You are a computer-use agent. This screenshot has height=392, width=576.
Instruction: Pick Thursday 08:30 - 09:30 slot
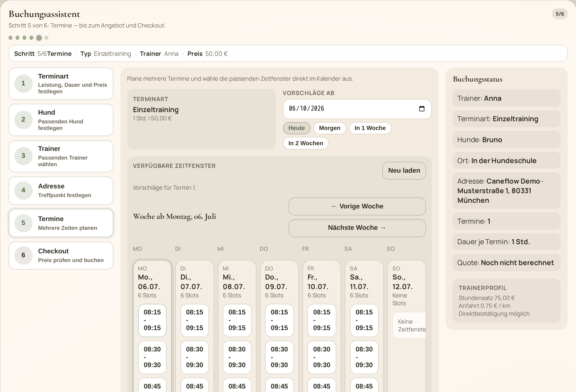(x=279, y=357)
